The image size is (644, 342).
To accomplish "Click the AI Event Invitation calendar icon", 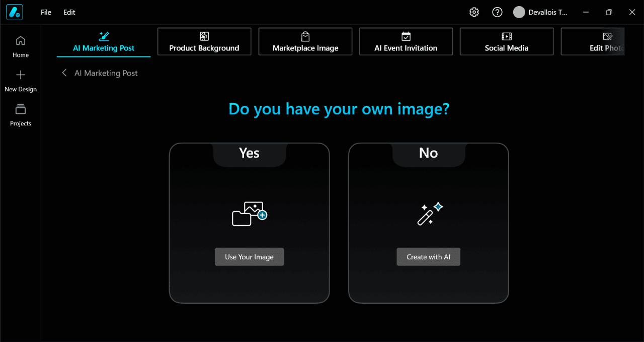I will point(406,36).
